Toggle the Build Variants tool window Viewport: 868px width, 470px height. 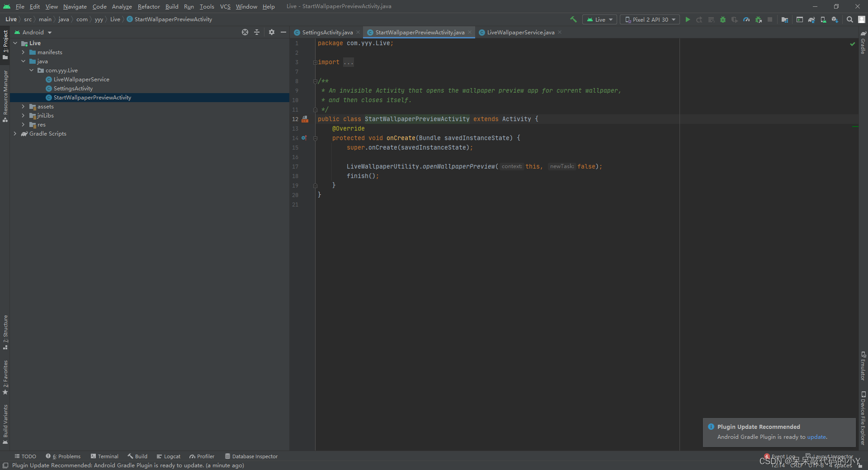click(x=5, y=424)
